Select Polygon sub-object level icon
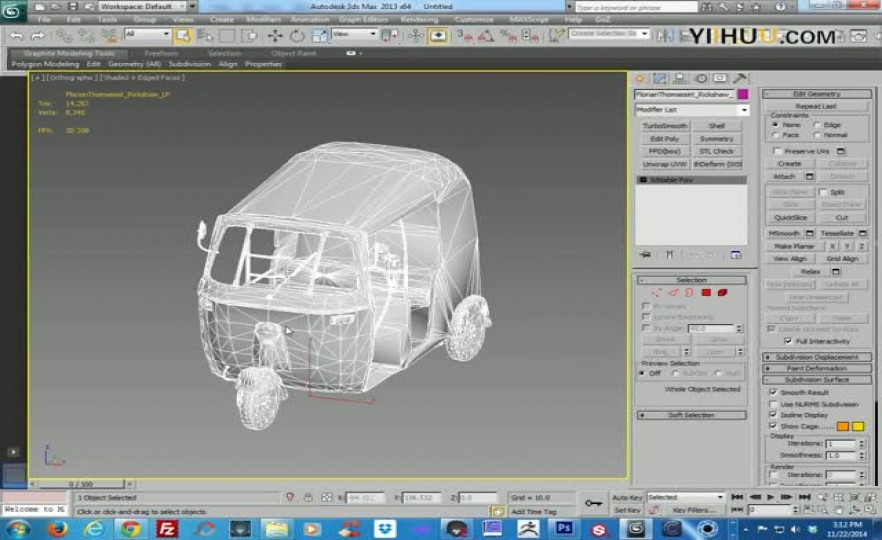 (706, 292)
